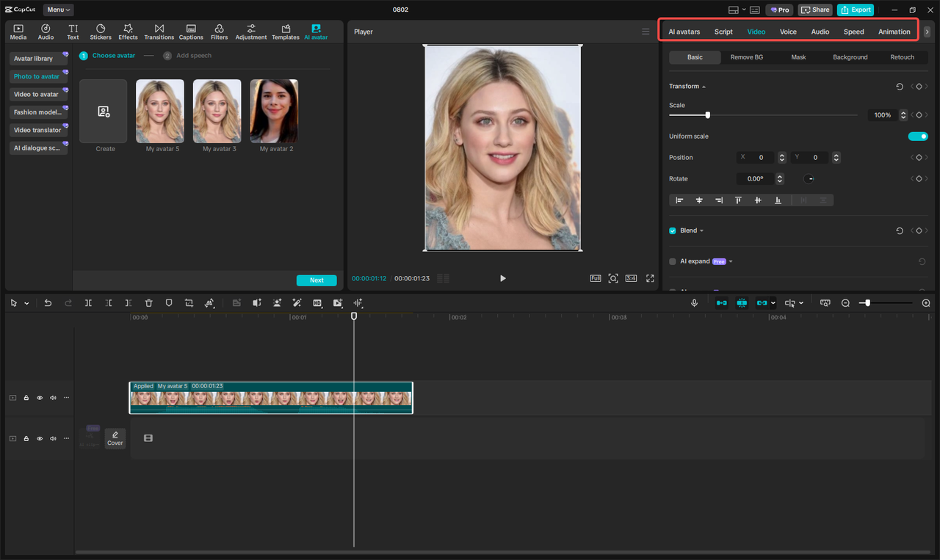940x560 pixels.
Task: Click the Delete icon in the timeline toolbar
Action: point(148,302)
